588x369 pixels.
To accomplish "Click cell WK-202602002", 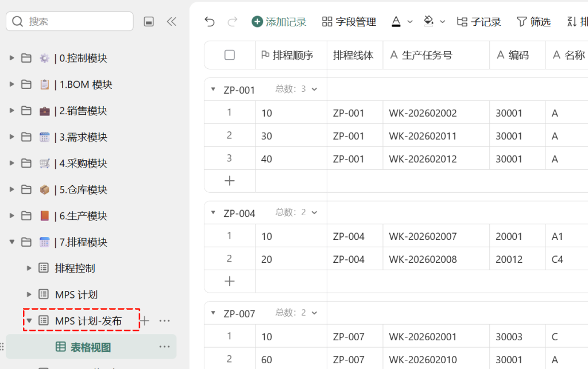I will [x=436, y=112].
